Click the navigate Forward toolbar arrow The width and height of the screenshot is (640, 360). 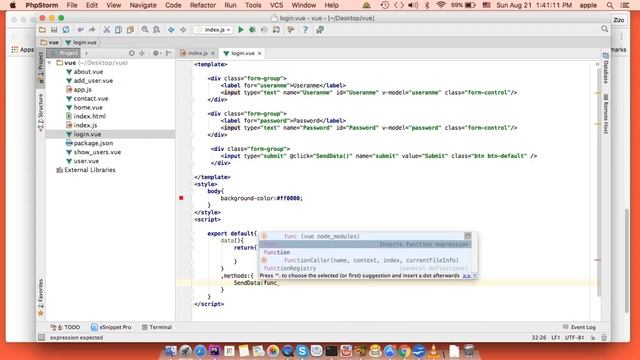(183, 30)
